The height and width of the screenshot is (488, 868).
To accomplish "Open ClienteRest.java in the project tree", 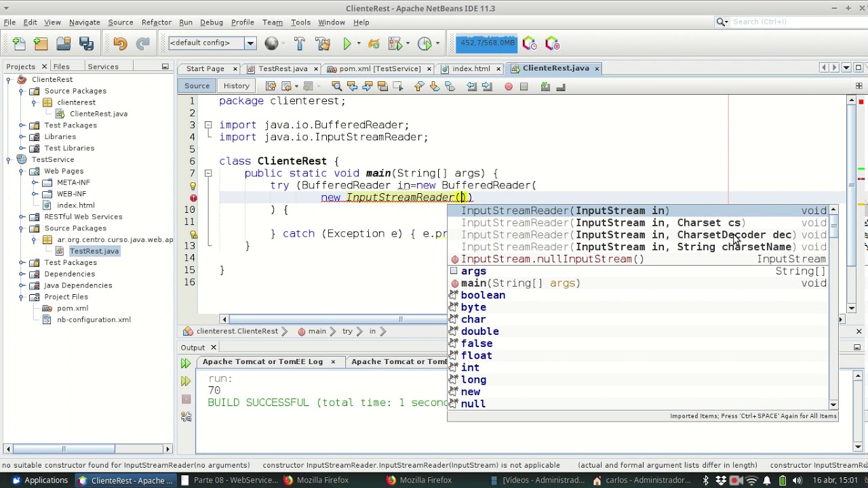I will click(x=98, y=114).
